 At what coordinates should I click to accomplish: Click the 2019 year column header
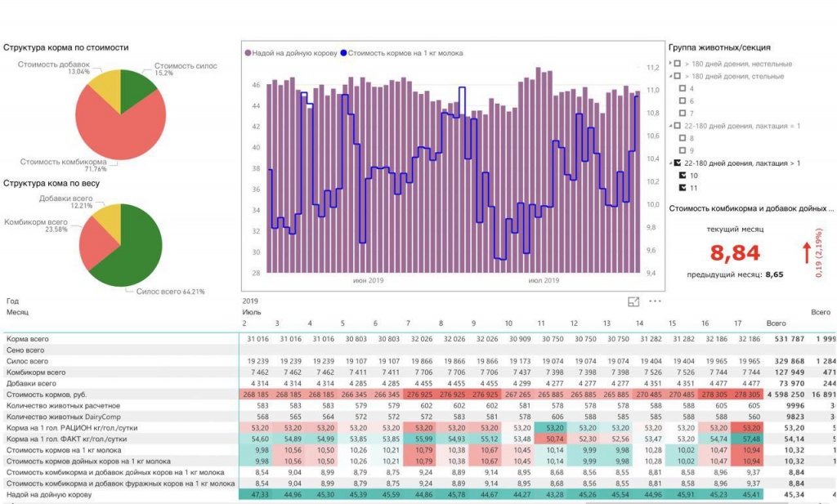pyautogui.click(x=250, y=301)
